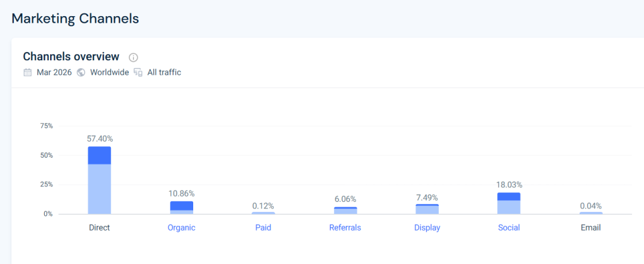Click the Organic bar in the chart
The image size is (644, 264).
181,208
